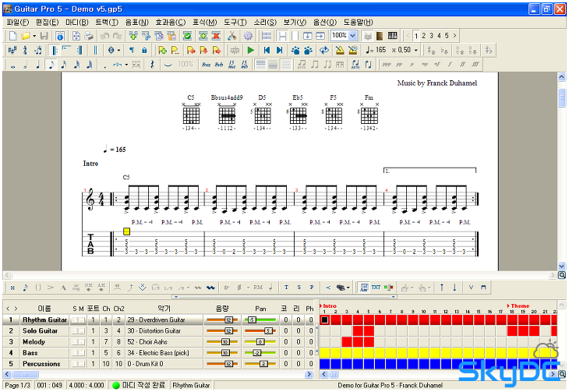
Task: Delete a measure using the red X icon
Action: pyautogui.click(x=216, y=36)
